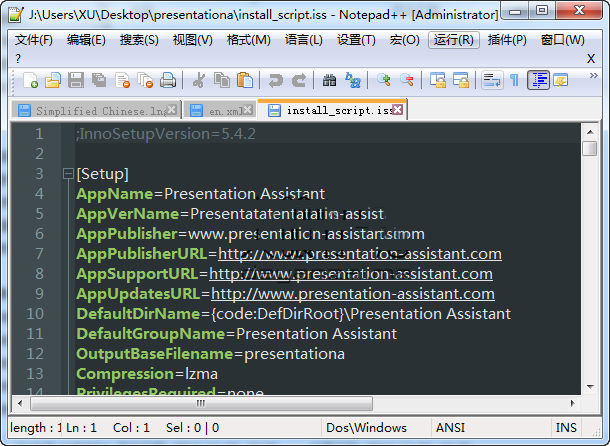This screenshot has height=446, width=610.
Task: Follow the AppUpdatesURL link
Action: pyautogui.click(x=353, y=294)
